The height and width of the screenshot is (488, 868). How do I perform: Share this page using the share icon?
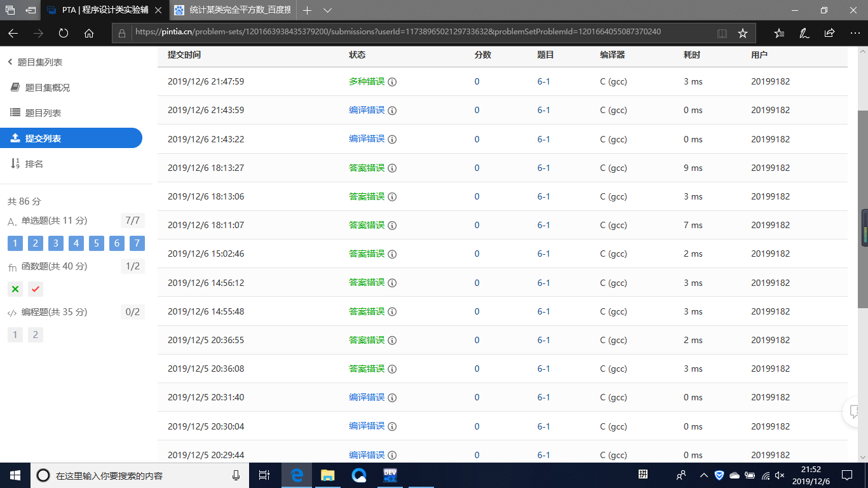point(829,33)
